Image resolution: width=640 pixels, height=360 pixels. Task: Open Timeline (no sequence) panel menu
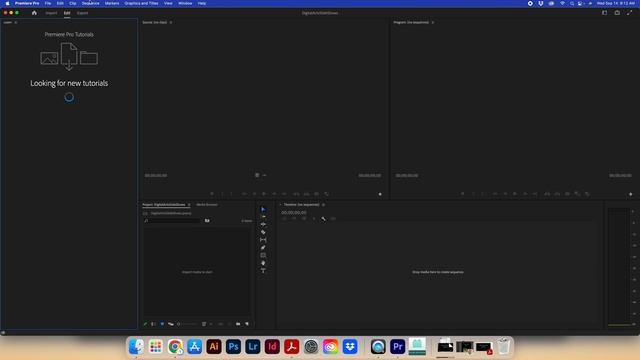[x=323, y=204]
